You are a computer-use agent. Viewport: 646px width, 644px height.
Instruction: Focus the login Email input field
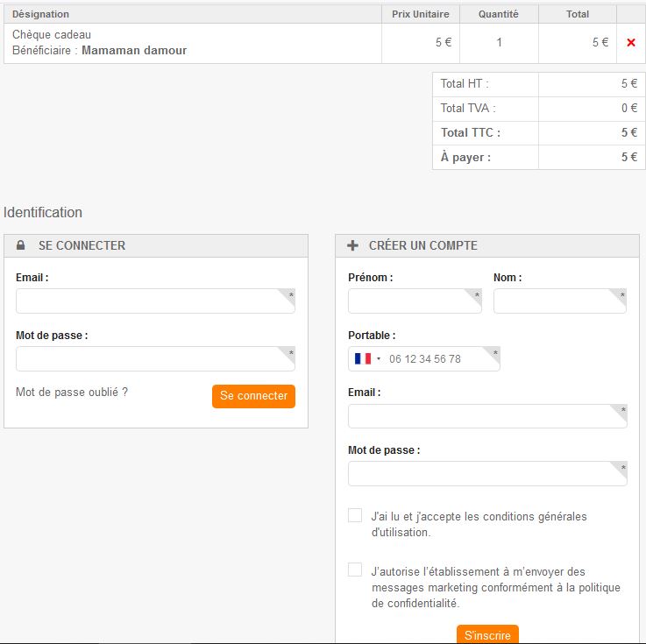(155, 301)
